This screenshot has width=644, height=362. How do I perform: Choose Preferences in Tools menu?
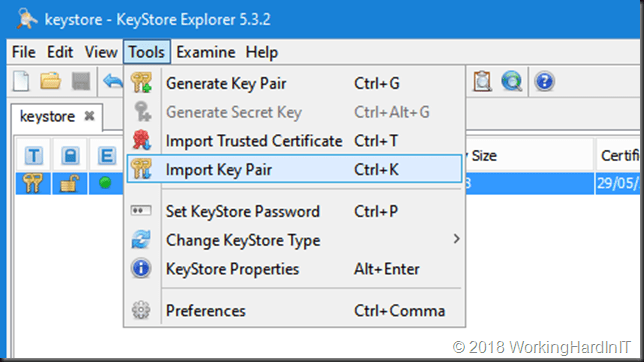[x=294, y=311]
